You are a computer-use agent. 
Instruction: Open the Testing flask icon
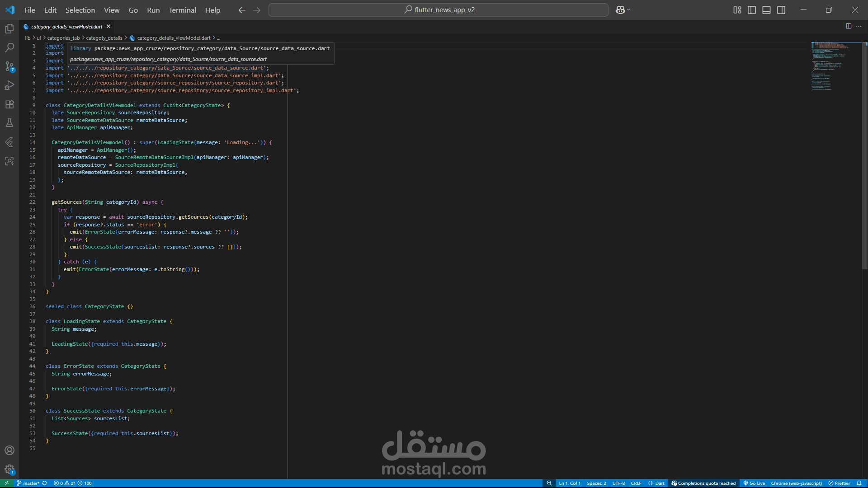click(x=9, y=123)
